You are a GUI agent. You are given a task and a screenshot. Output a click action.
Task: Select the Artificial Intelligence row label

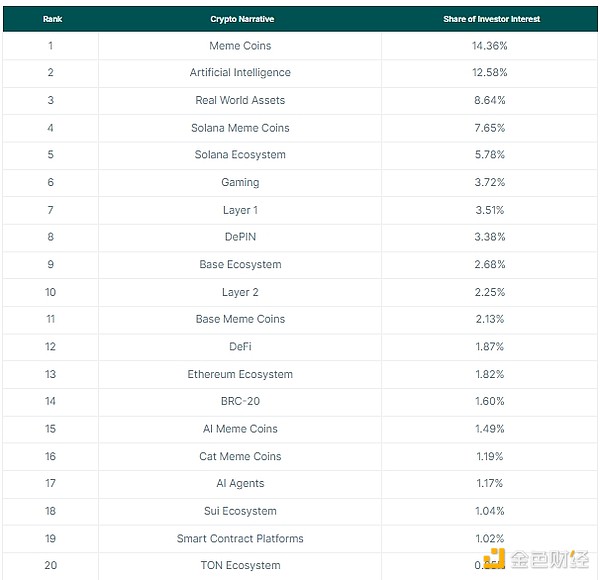point(240,73)
